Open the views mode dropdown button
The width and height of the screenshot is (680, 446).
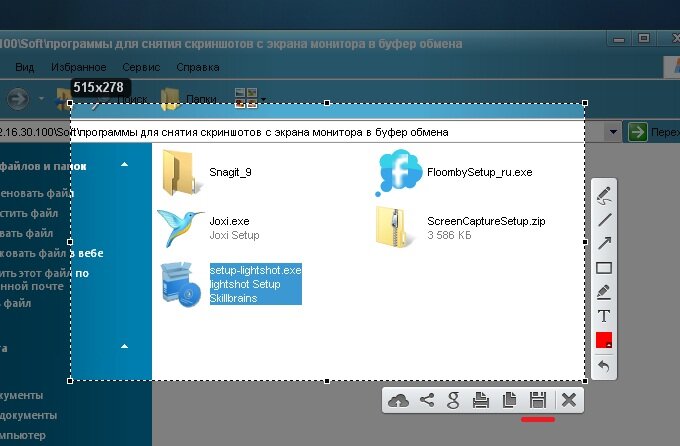click(x=250, y=98)
